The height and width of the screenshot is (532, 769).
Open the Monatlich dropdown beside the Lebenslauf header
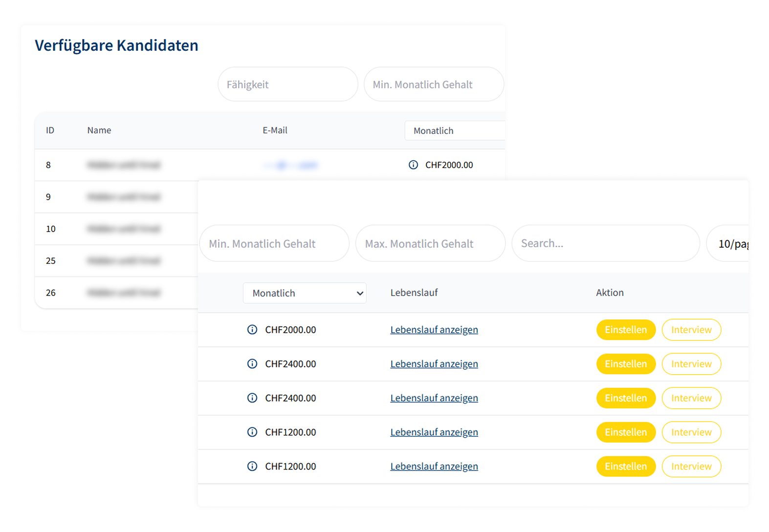click(305, 293)
